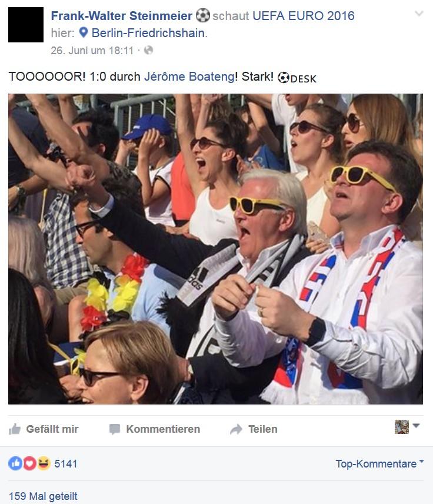Screen dimensions: 433x504
Task: Open the Berlin-Friedrichshain location link
Action: pyautogui.click(x=148, y=33)
